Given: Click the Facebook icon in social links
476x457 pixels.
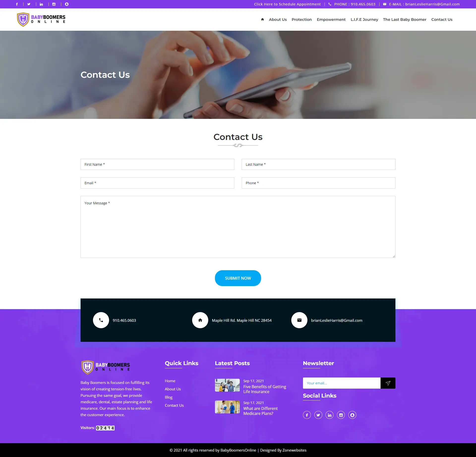Looking at the screenshot, I should 307,415.
